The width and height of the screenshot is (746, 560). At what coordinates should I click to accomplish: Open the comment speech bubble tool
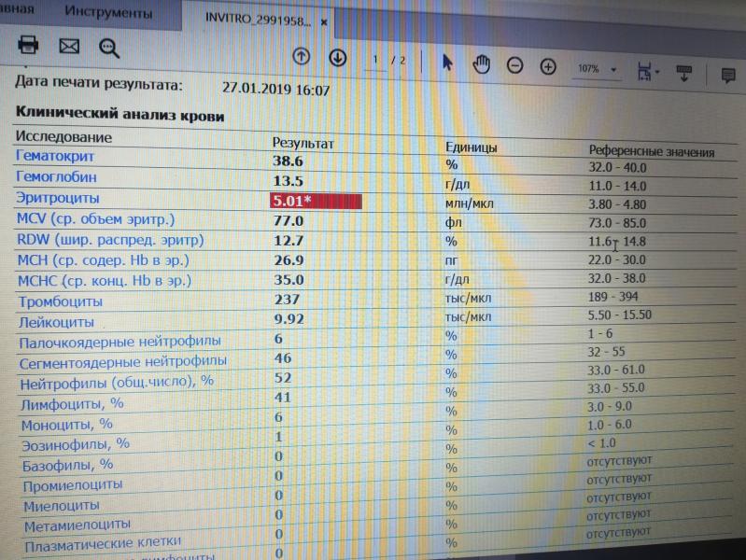pyautogui.click(x=728, y=75)
